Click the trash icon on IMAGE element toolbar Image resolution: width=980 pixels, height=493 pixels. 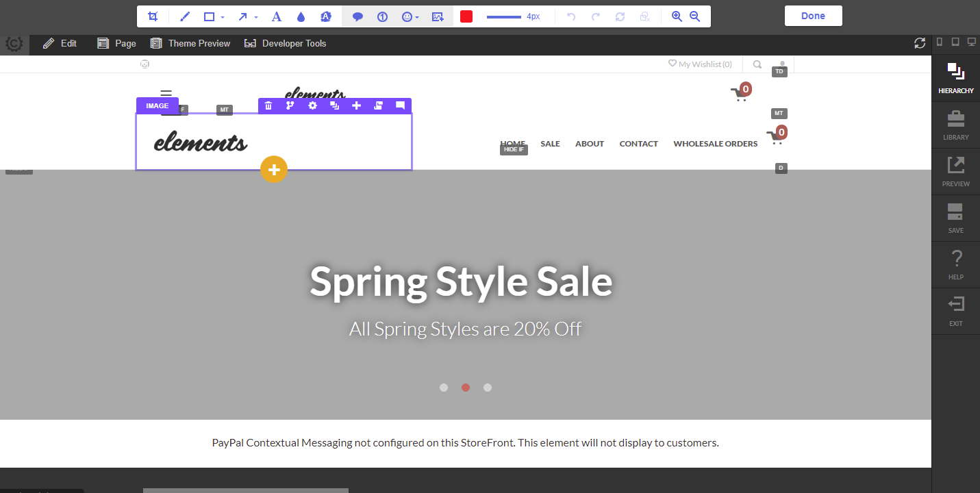[268, 105]
